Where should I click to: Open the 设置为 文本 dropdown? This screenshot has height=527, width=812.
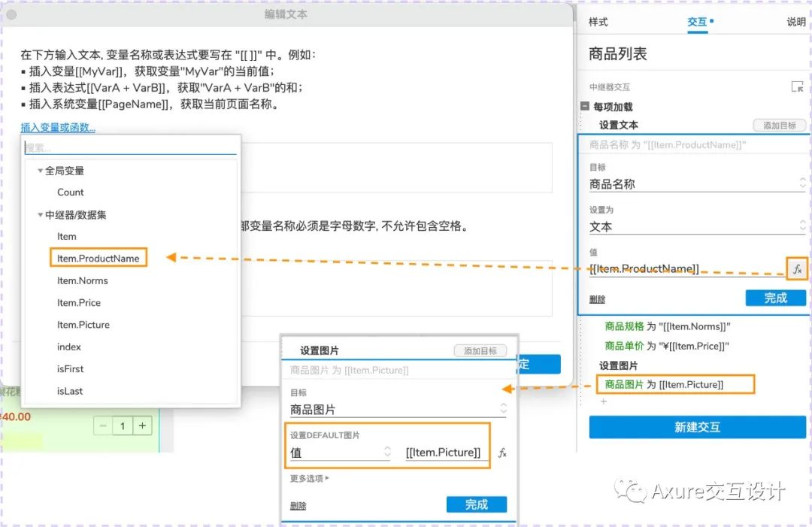[x=697, y=226]
